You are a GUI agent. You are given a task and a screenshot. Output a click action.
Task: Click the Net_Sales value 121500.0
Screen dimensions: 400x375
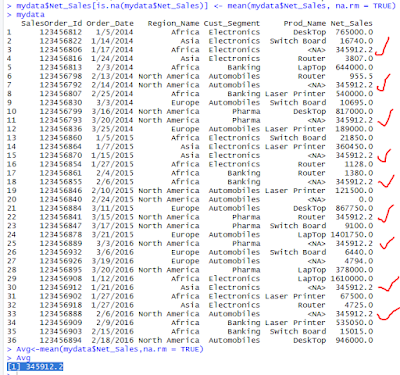pyautogui.click(x=354, y=191)
